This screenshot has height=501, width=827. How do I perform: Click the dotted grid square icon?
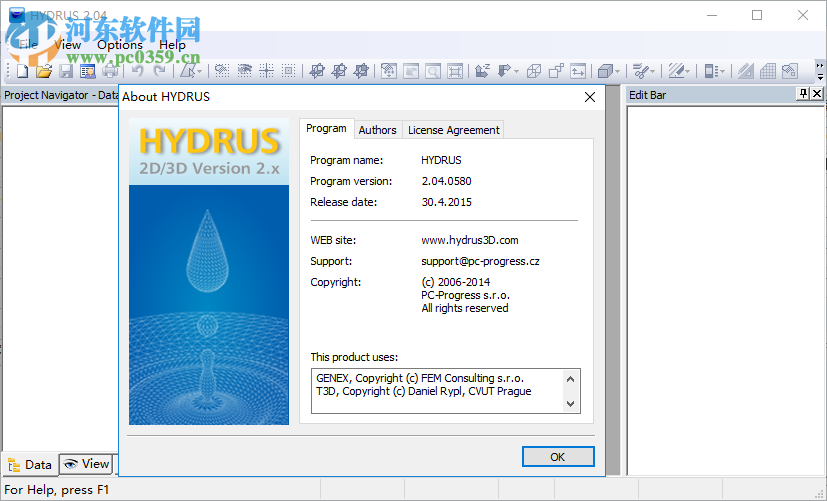[289, 71]
